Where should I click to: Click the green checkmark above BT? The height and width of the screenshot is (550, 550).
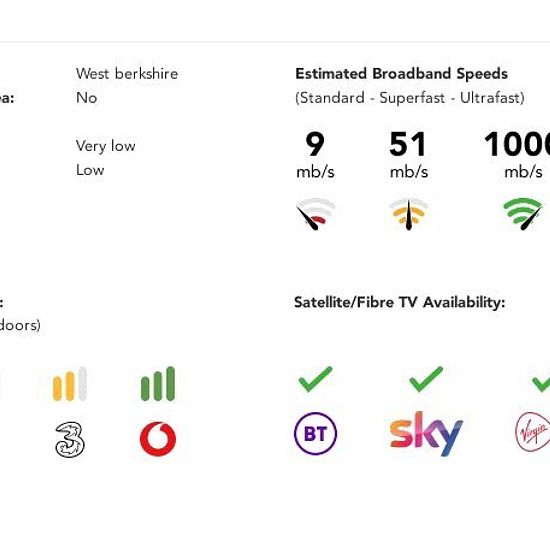[x=315, y=379]
